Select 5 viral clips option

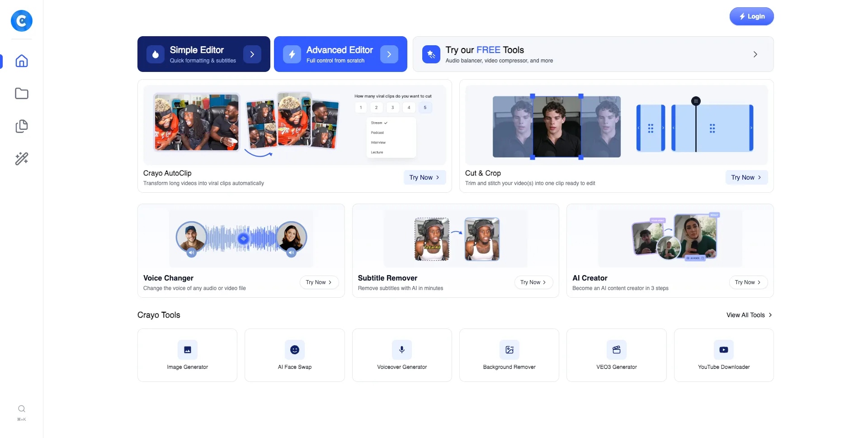point(425,108)
